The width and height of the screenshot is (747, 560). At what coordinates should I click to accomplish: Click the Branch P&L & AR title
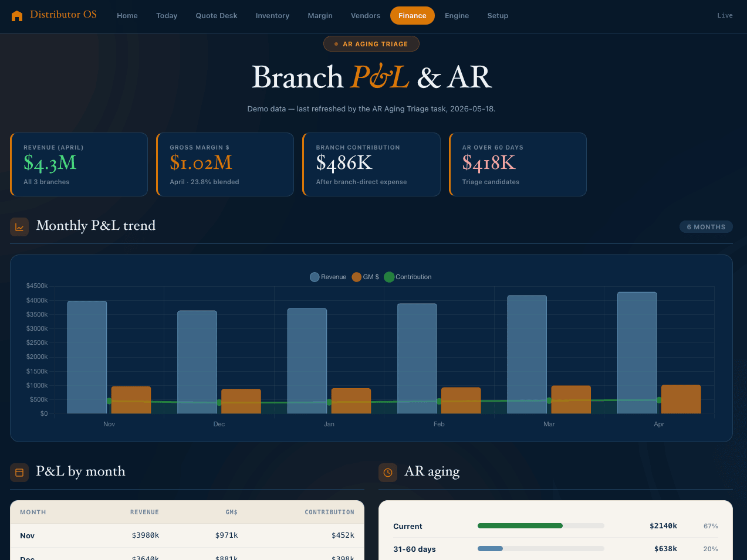click(x=371, y=77)
